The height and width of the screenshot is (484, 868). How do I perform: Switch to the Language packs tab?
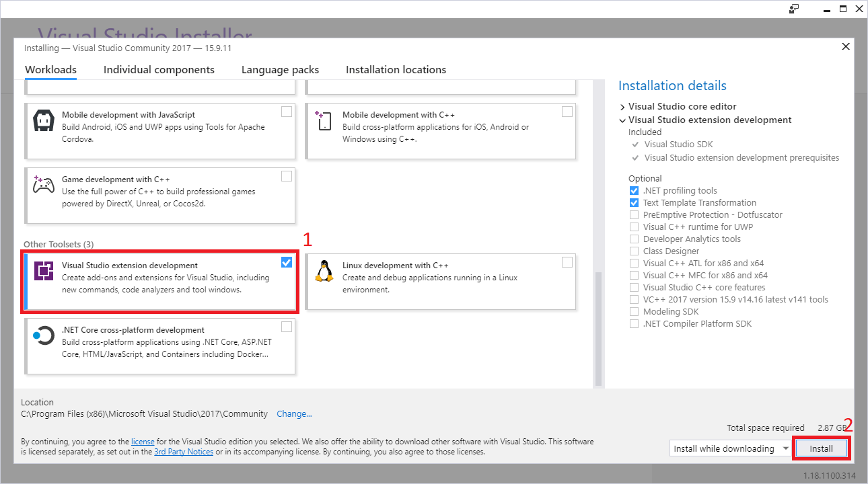coord(280,70)
